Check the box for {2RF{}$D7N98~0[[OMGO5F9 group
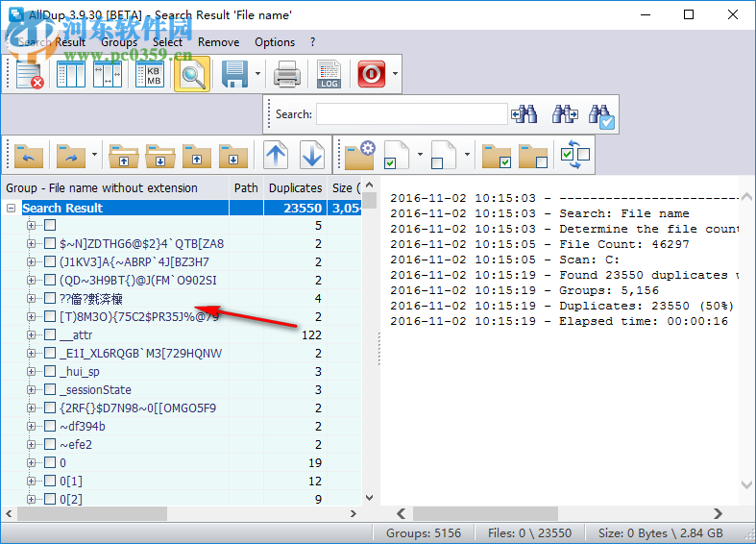 pos(50,408)
